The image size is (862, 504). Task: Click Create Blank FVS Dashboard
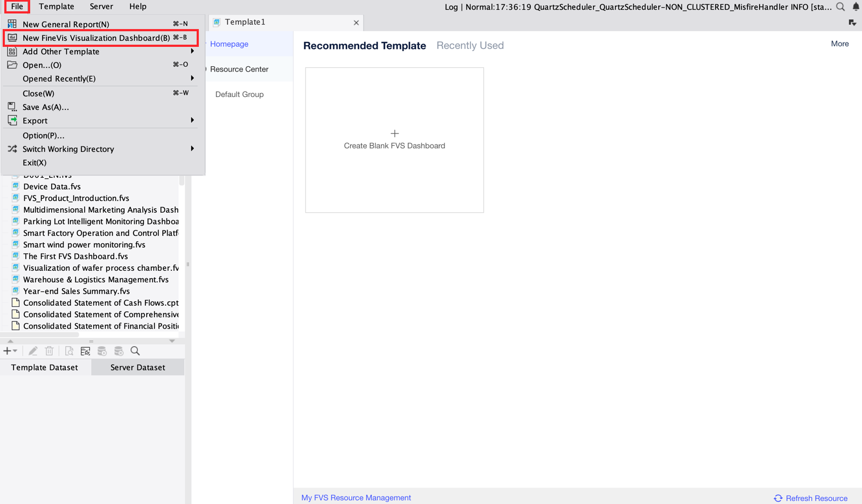click(394, 139)
